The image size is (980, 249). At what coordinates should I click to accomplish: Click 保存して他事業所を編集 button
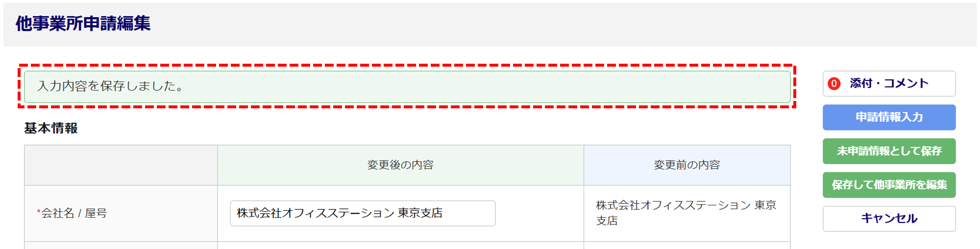[x=888, y=185]
